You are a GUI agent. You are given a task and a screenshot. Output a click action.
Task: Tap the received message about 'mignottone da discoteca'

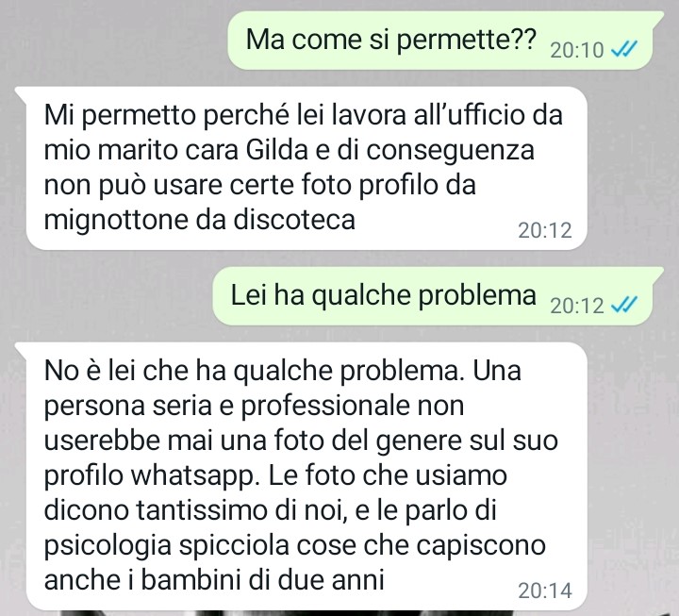[302, 169]
